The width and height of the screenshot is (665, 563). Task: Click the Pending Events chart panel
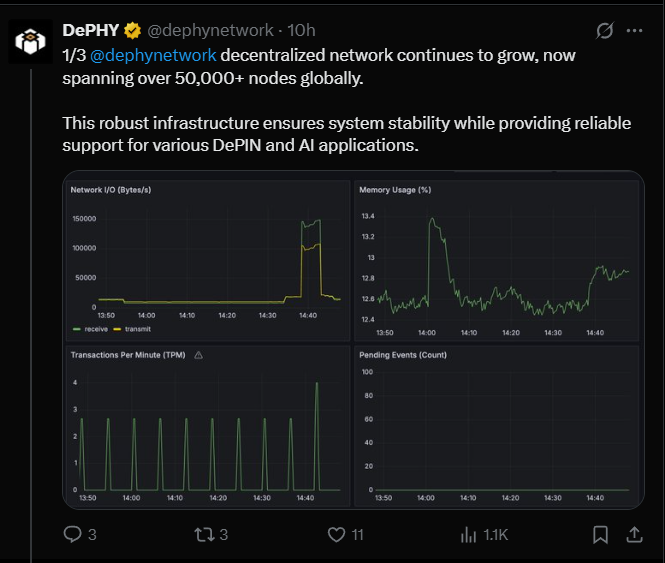[496, 426]
